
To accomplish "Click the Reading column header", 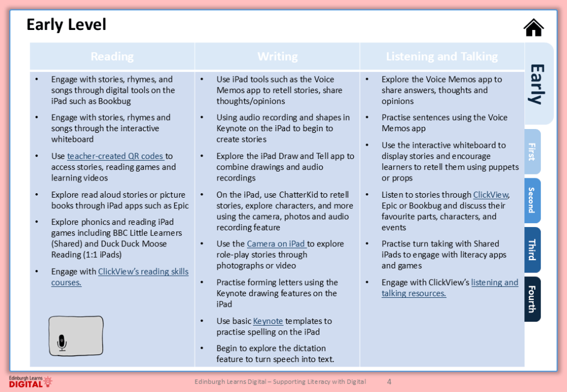I will click(112, 56).
